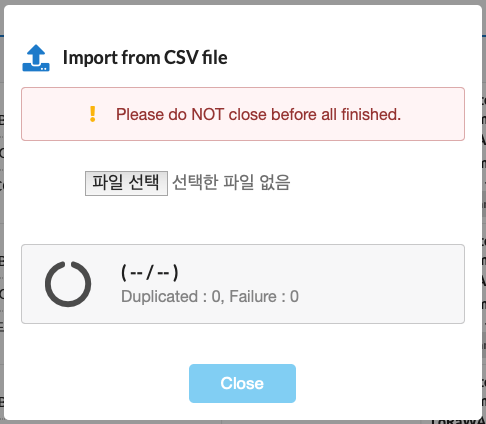Click the "Duplicated : 0, Failure : 0" status line
The height and width of the screenshot is (424, 486).
(x=210, y=296)
